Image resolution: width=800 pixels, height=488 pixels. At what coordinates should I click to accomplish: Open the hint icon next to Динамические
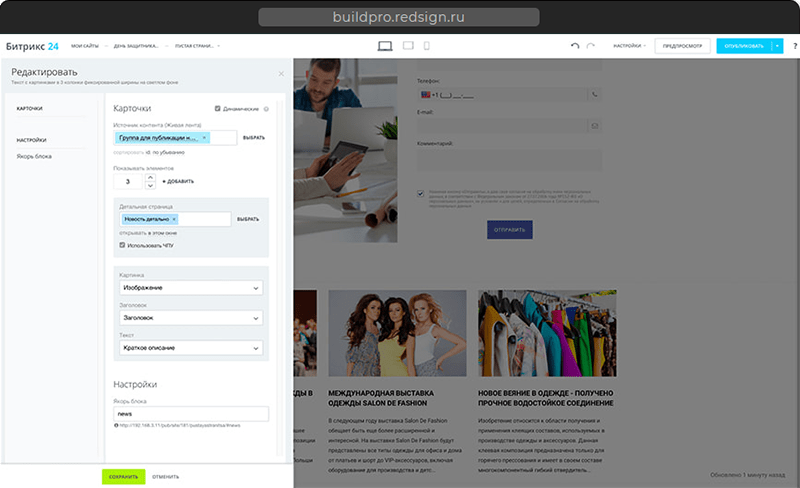click(x=266, y=109)
